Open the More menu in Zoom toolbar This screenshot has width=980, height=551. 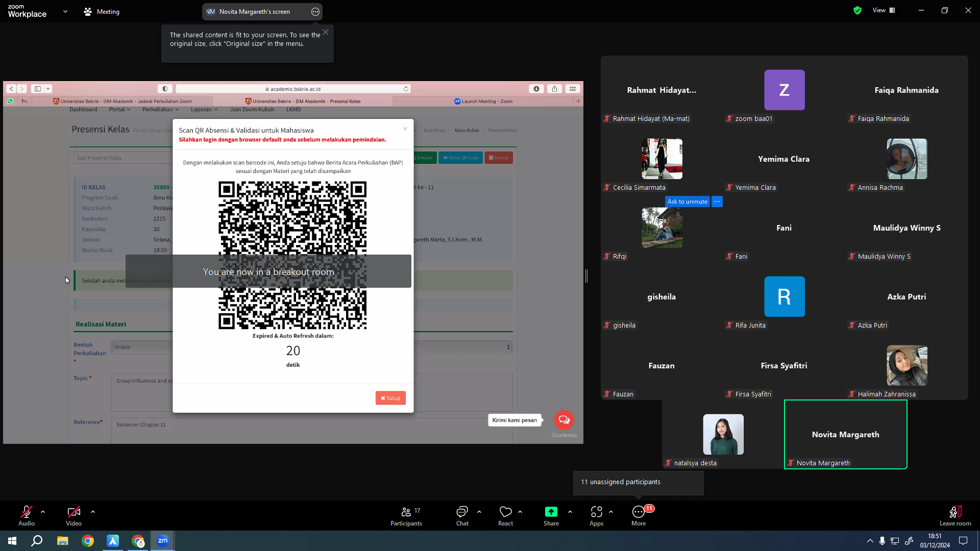[639, 515]
